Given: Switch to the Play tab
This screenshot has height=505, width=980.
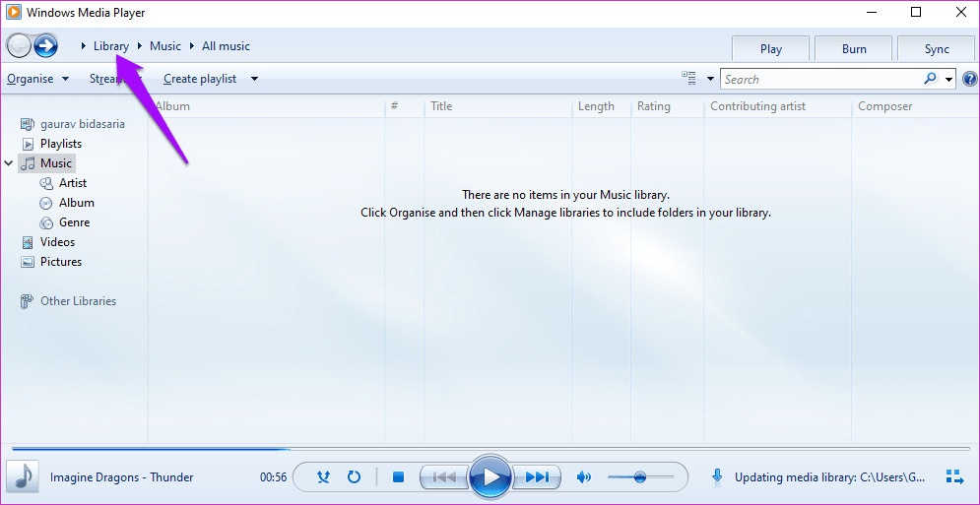Looking at the screenshot, I should tap(770, 49).
